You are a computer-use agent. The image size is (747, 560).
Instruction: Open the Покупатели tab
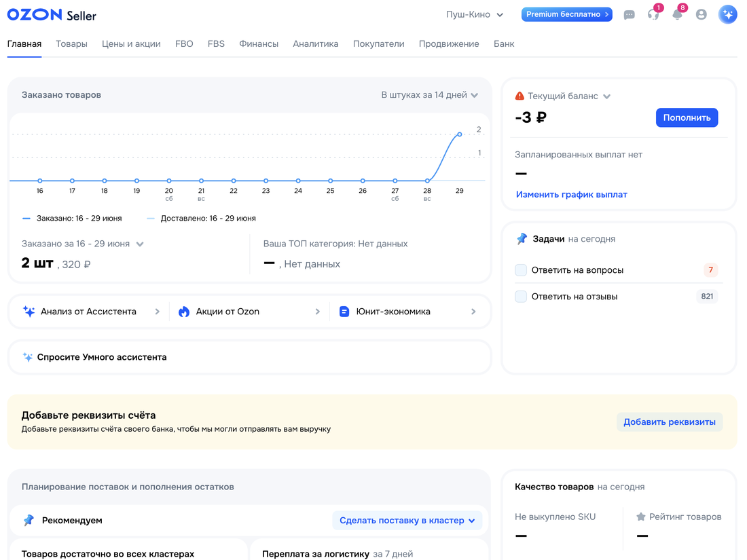click(378, 44)
